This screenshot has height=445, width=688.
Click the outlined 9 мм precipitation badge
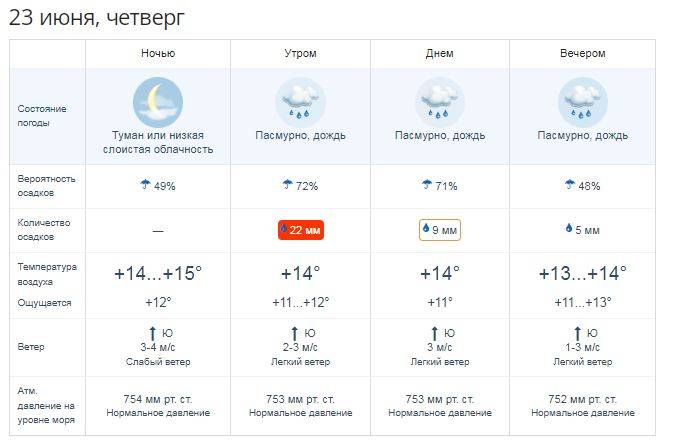point(440,230)
